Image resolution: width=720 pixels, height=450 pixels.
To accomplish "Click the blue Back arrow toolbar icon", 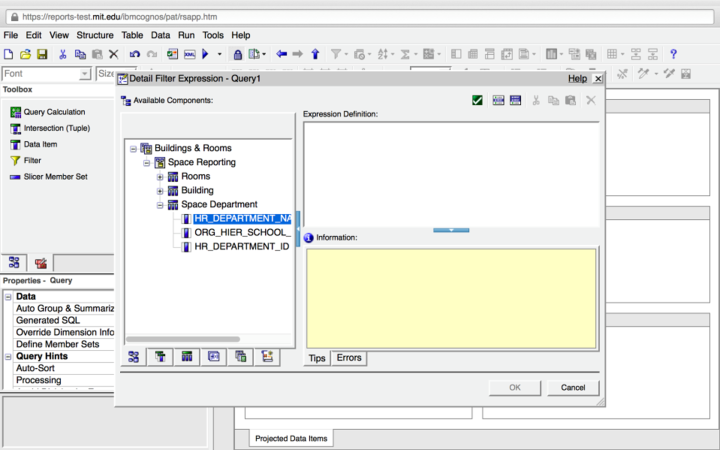I will [x=281, y=54].
